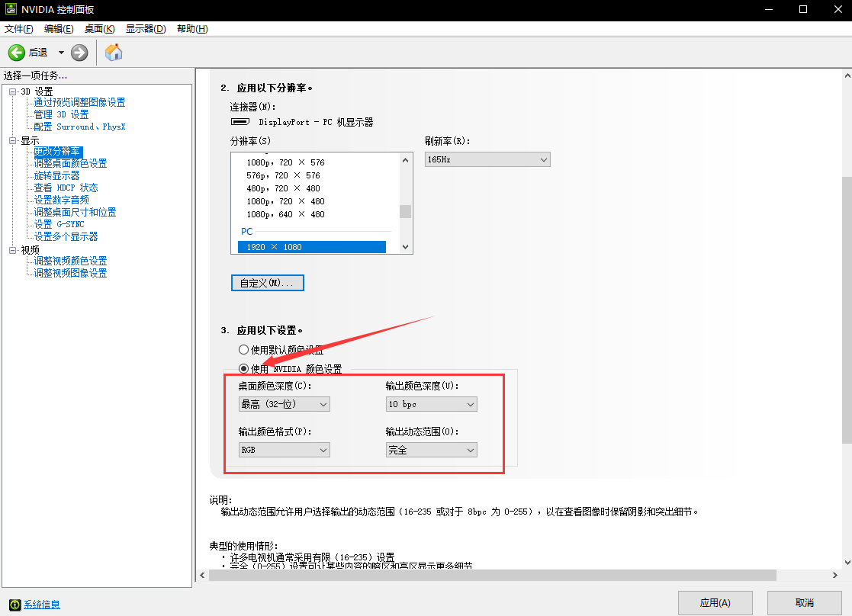Viewport: 852px width, 616px height.
Task: Maximize the NVIDIA 控制面板 window
Action: coord(803,10)
